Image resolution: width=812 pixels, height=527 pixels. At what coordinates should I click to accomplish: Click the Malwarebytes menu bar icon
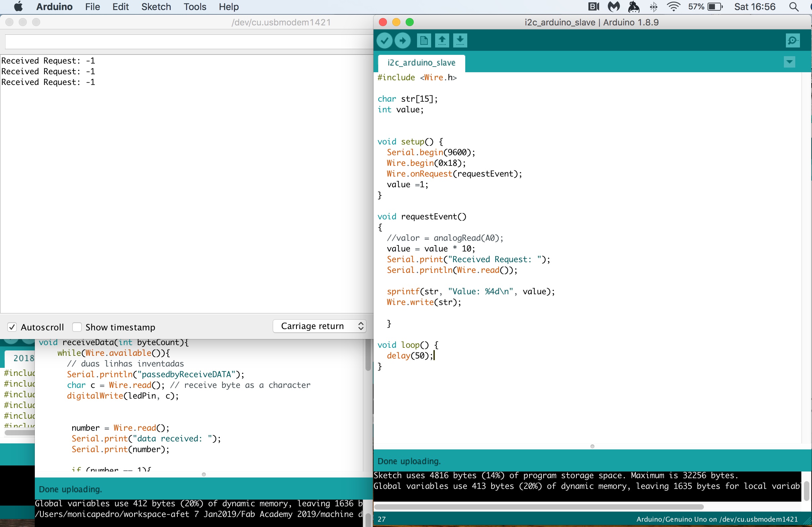pyautogui.click(x=614, y=6)
